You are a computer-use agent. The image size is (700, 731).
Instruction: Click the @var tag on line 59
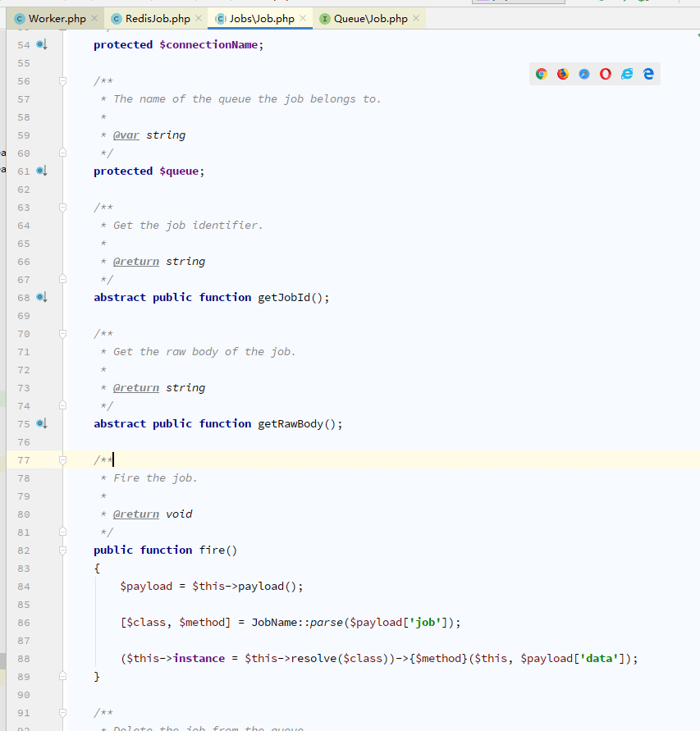(126, 135)
